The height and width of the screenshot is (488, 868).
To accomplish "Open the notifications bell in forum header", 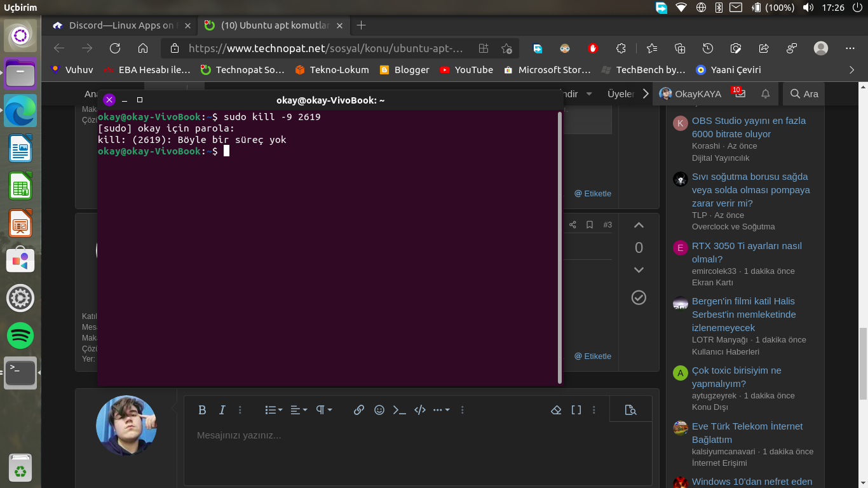I will click(766, 93).
